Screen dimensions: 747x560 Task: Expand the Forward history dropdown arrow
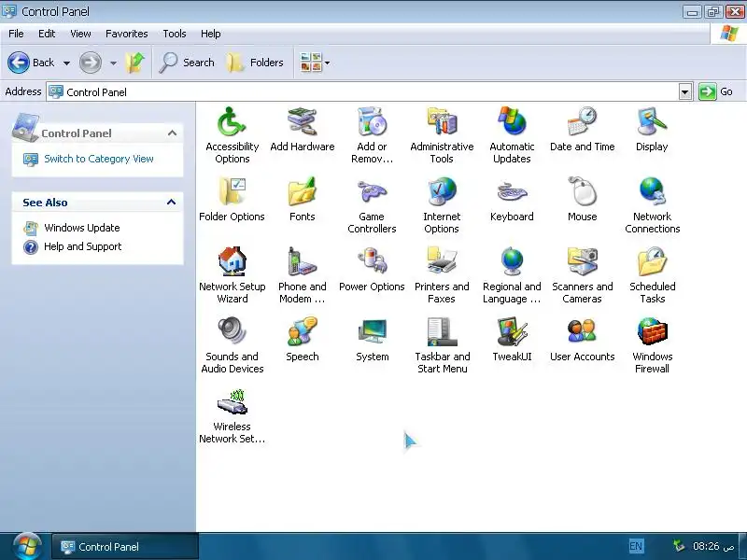point(113,63)
